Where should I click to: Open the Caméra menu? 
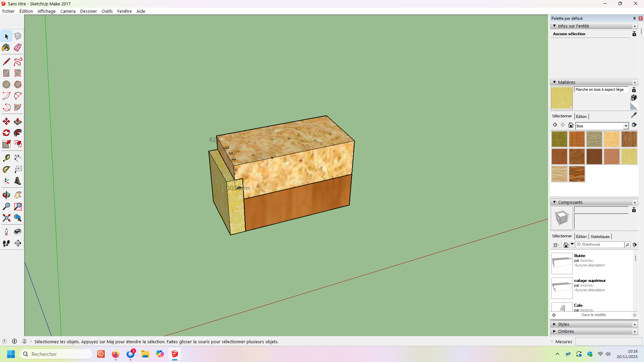(68, 11)
